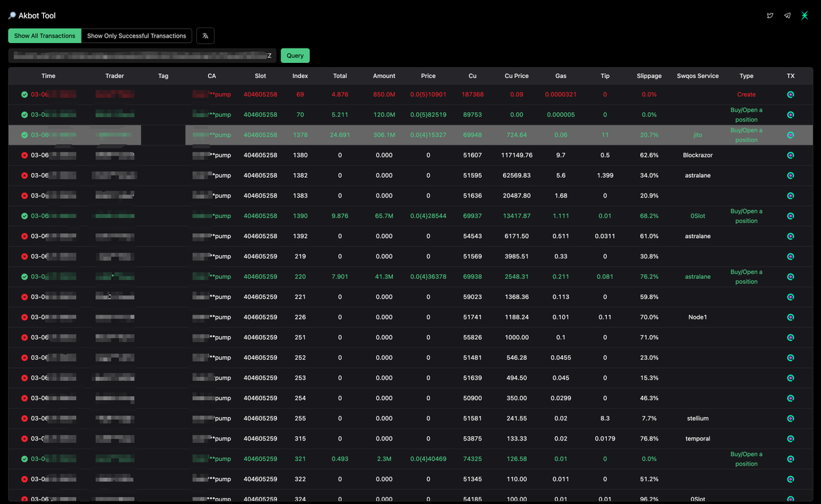Open the Telegram link icon
The width and height of the screenshot is (821, 504).
tap(787, 16)
